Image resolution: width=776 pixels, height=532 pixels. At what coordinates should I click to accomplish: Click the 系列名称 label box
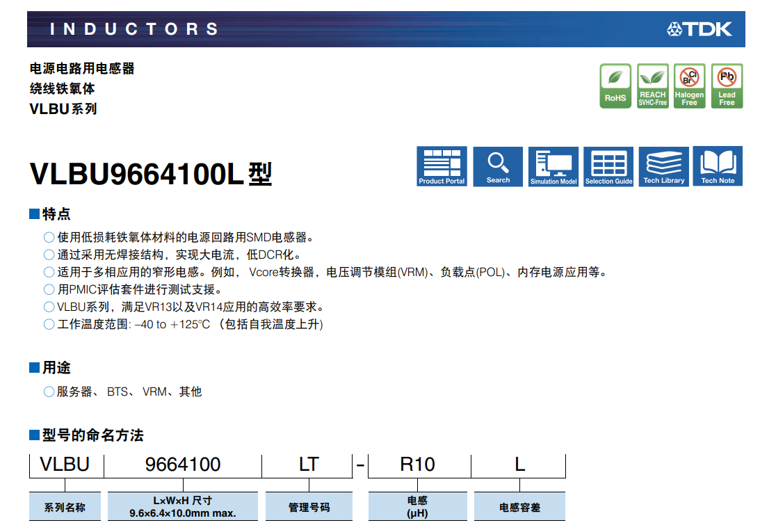(65, 507)
